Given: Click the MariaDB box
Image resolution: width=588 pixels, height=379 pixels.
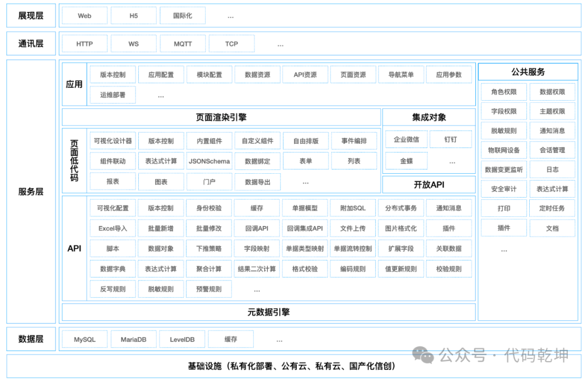Looking at the screenshot, I should click(133, 339).
